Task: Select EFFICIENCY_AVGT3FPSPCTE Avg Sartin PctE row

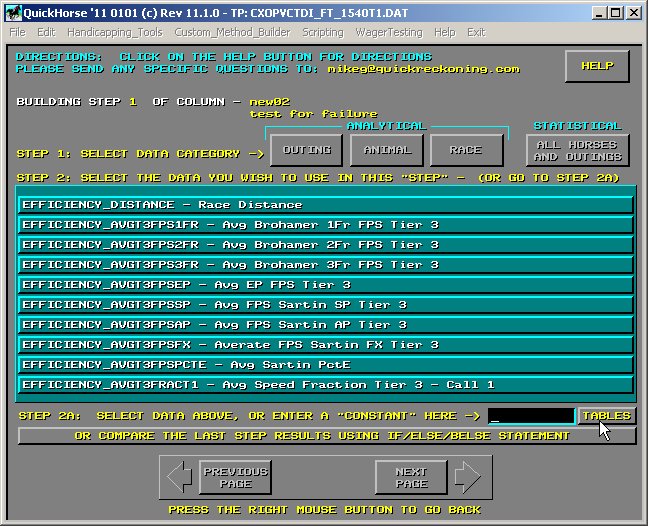Action: coord(326,365)
